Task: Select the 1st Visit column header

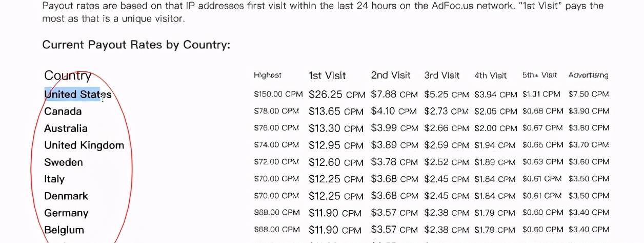Action: [x=327, y=76]
